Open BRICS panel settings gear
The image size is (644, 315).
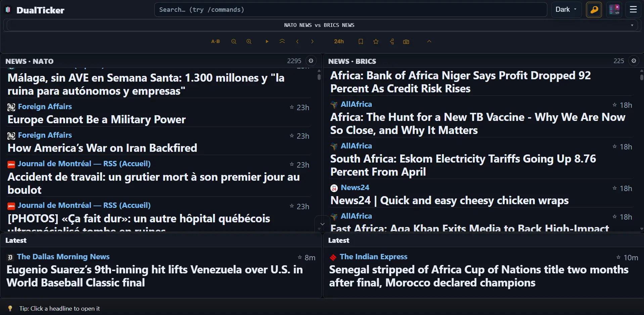click(x=634, y=61)
